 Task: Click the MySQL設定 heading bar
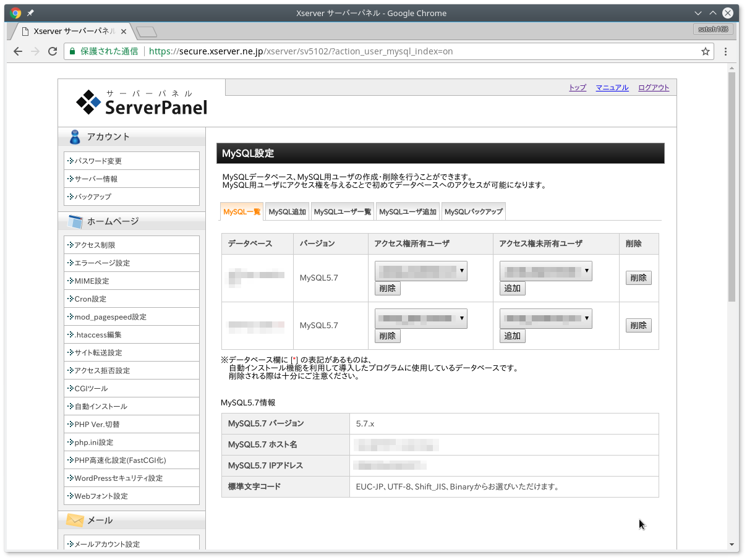440,153
